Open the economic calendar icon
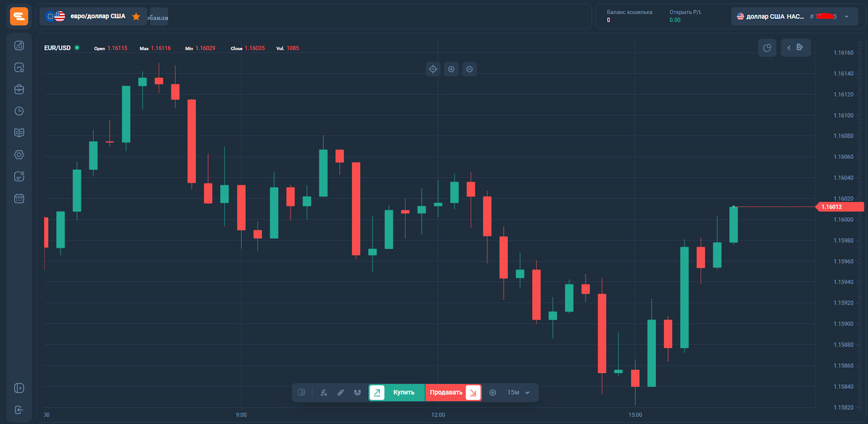 click(19, 198)
